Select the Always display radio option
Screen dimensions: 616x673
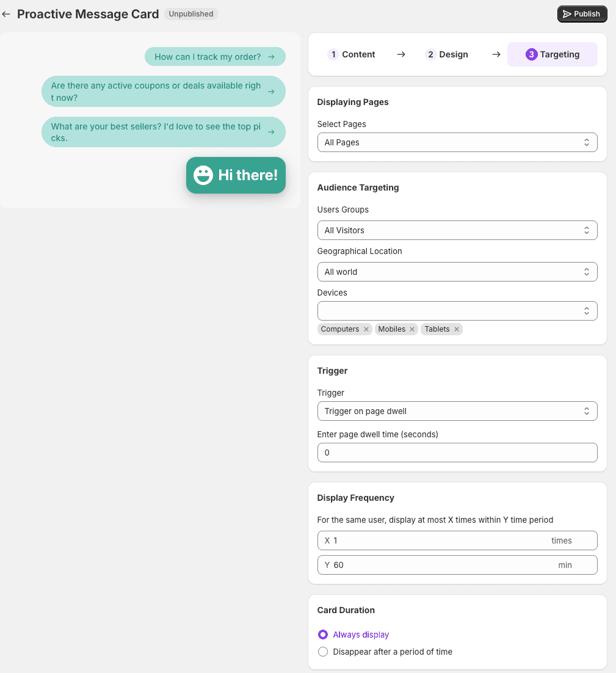[323, 635]
